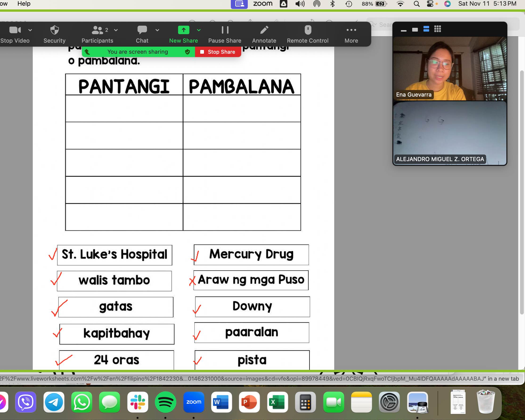The height and width of the screenshot is (420, 525).
Task: Click the St. Luke's Hospital word box
Action: pyautogui.click(x=115, y=255)
